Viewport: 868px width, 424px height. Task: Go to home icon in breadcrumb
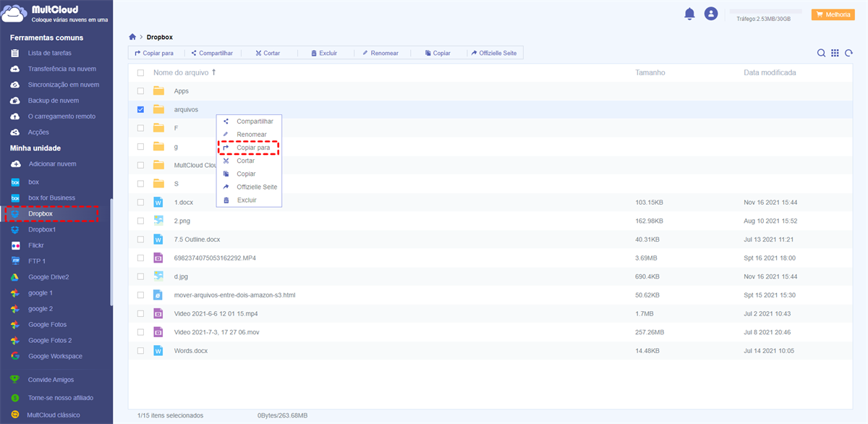(x=132, y=37)
